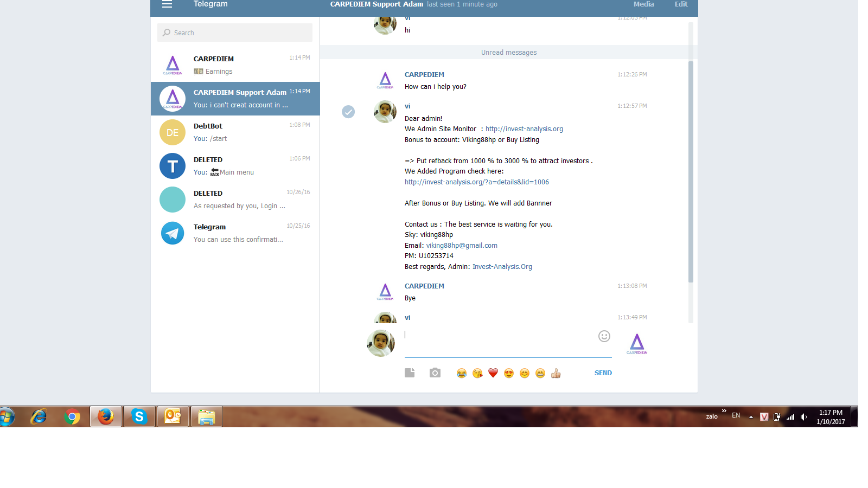Send the message with SEND button
The image size is (868, 488).
click(x=603, y=373)
